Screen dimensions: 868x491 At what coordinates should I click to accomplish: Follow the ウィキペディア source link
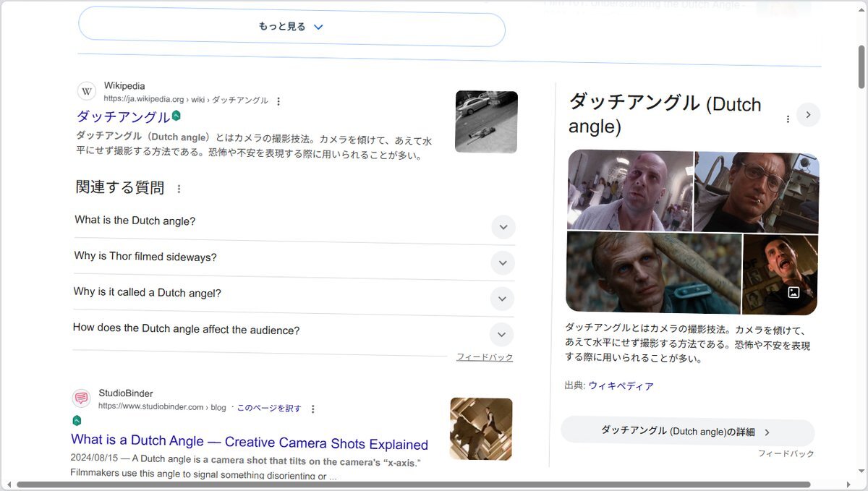click(x=621, y=386)
